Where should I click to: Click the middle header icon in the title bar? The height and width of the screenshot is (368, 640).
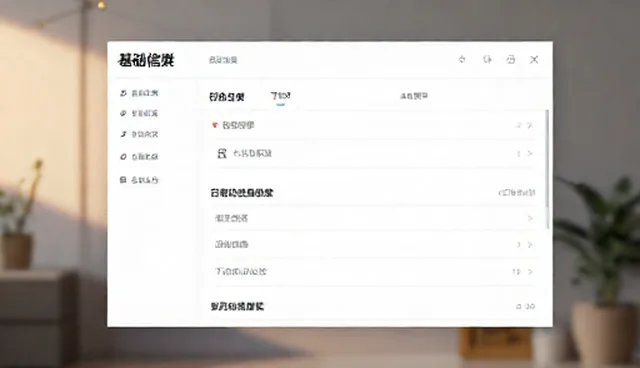click(x=487, y=60)
